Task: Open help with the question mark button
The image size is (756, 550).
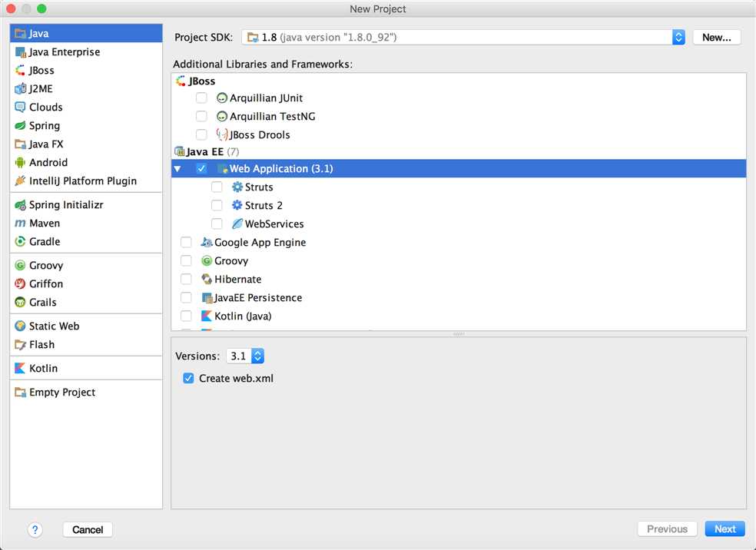Action: pyautogui.click(x=35, y=530)
